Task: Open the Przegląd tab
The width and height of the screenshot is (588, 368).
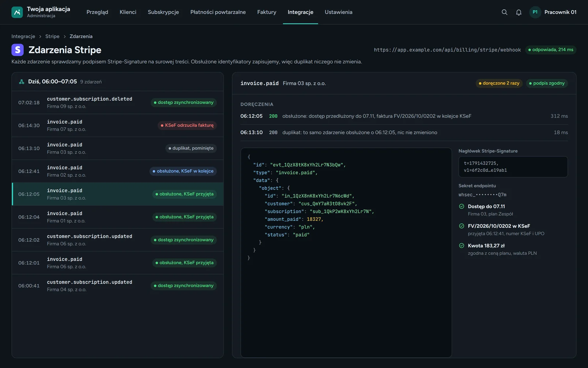Action: pos(97,12)
